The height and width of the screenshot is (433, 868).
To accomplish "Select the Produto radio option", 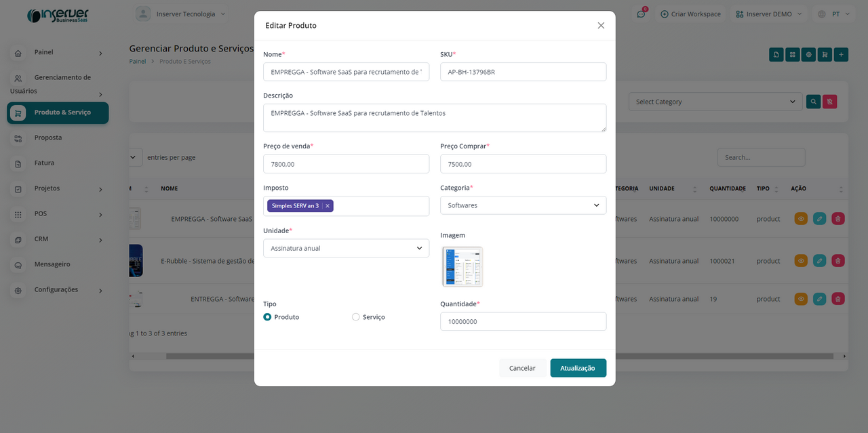I will pos(267,317).
